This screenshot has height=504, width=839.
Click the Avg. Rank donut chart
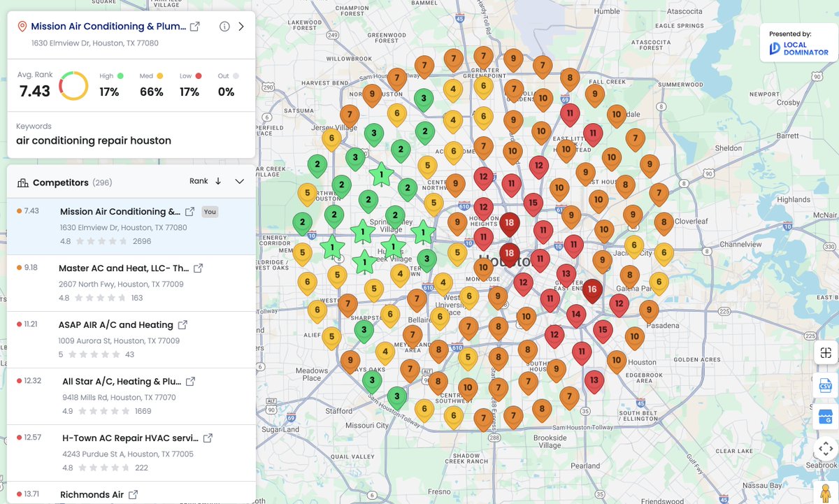click(73, 85)
